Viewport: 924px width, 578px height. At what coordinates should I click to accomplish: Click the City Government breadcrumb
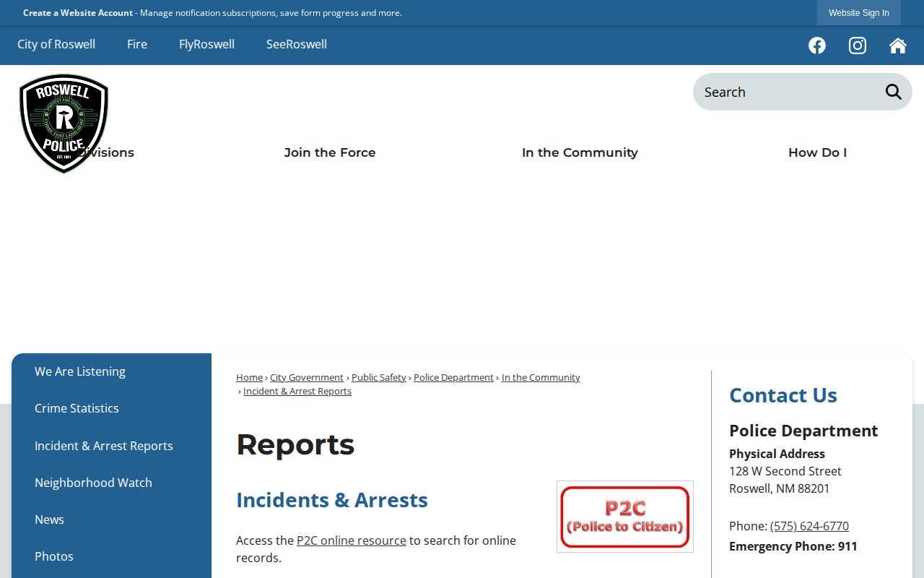(307, 377)
